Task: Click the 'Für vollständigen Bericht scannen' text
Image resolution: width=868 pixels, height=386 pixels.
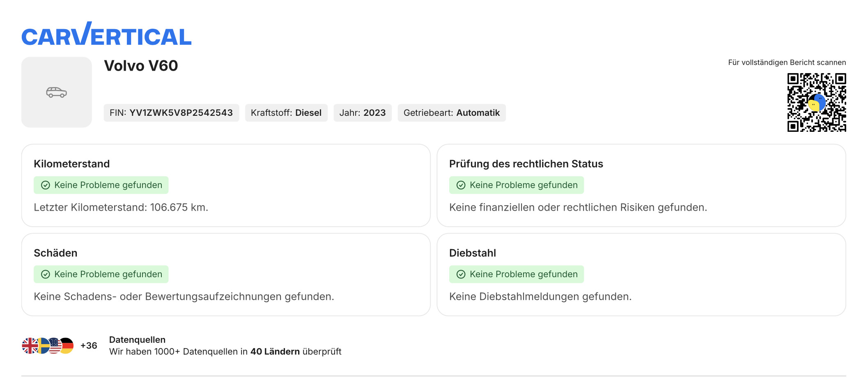Action: pos(787,62)
